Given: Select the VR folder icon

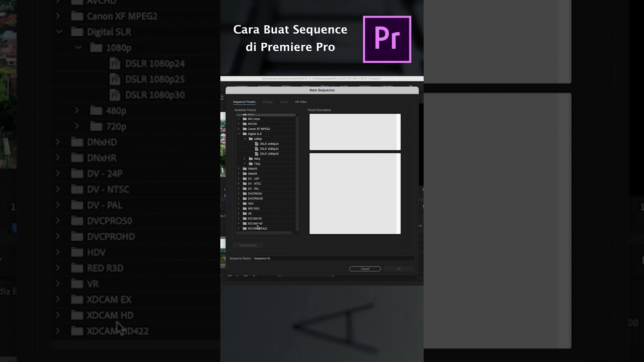Looking at the screenshot, I should tap(245, 214).
